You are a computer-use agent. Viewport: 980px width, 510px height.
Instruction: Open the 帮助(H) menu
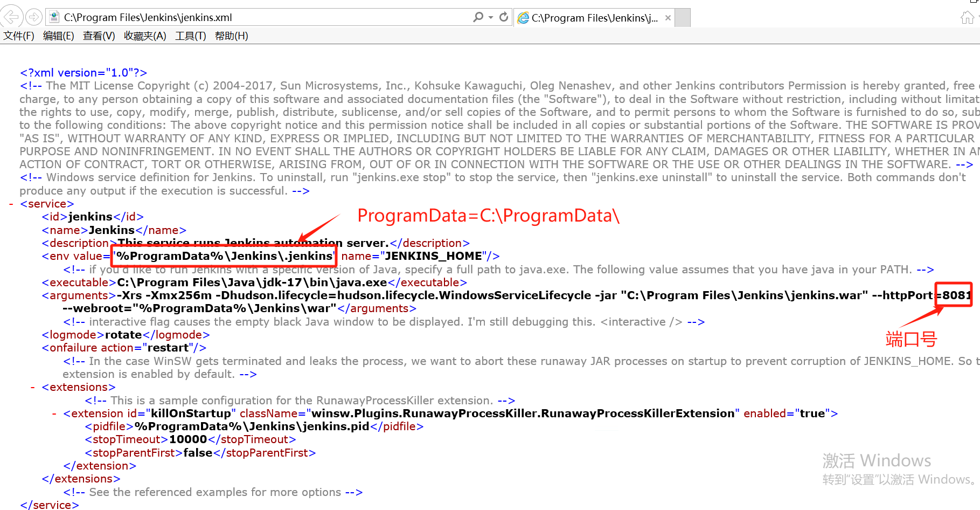[232, 36]
